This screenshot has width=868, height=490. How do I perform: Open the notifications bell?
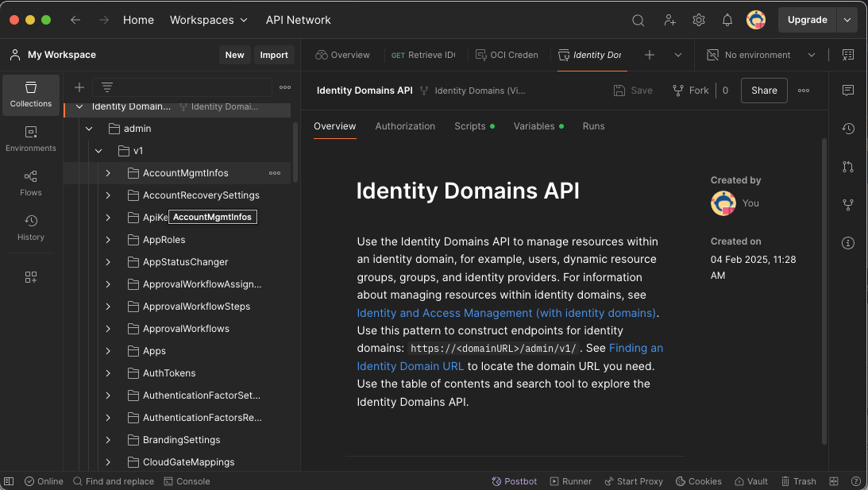[x=727, y=20]
